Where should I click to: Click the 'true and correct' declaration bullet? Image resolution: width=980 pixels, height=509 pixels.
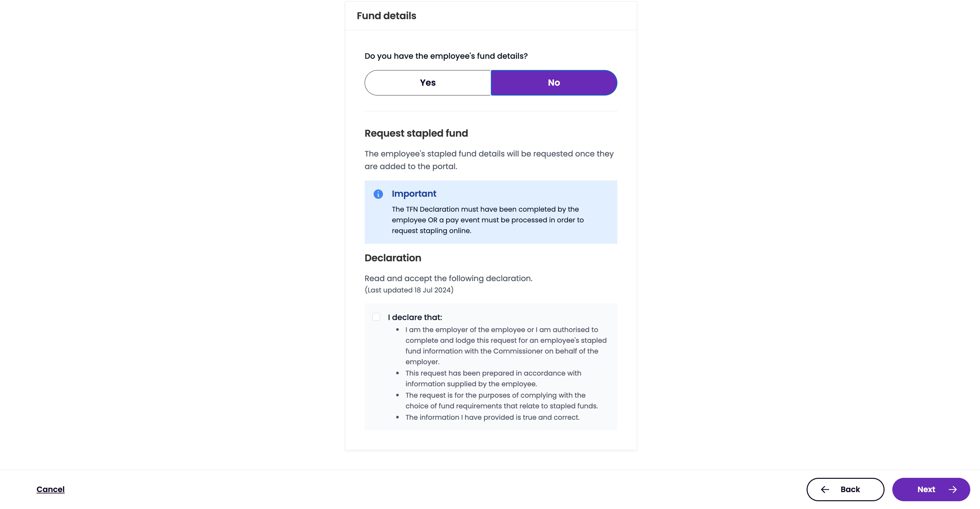click(492, 417)
